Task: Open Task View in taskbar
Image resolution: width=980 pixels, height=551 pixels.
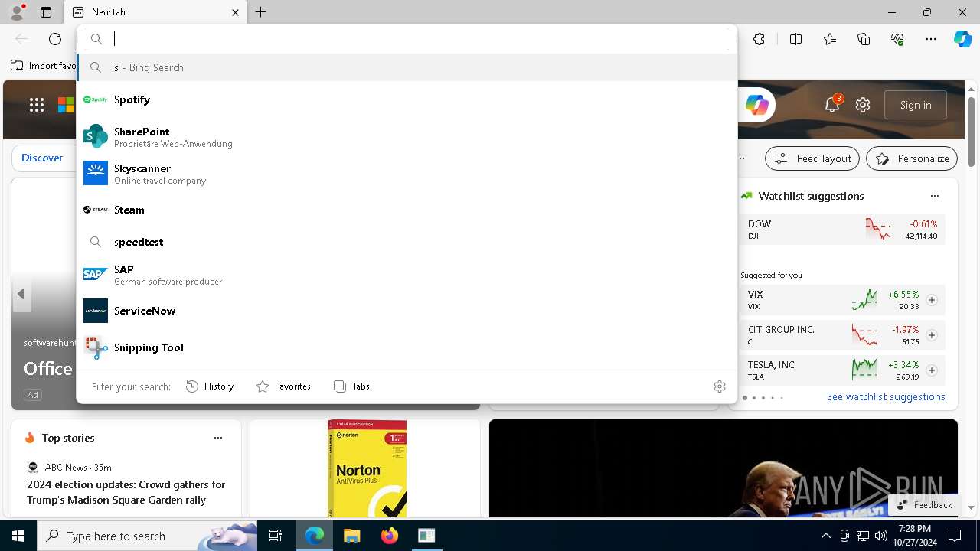Action: pyautogui.click(x=276, y=536)
